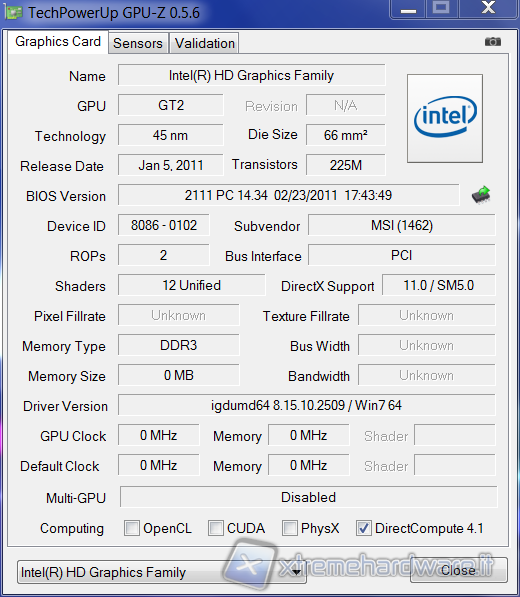Click the Close button at bottom
520x597 pixels.
point(458,570)
